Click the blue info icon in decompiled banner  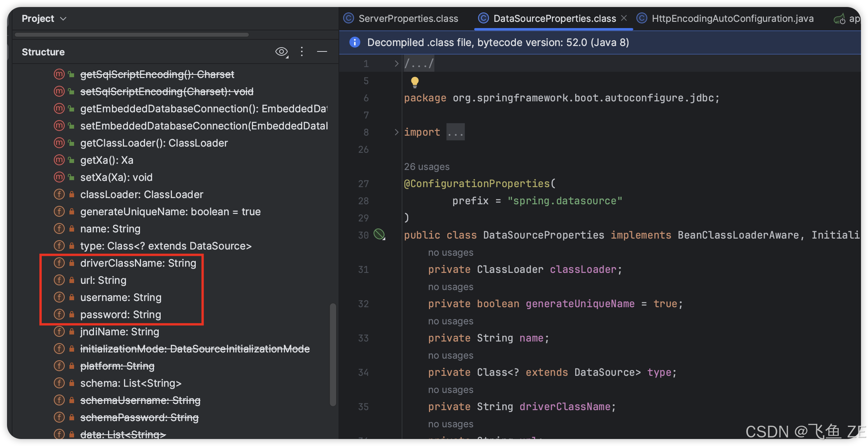pos(354,42)
